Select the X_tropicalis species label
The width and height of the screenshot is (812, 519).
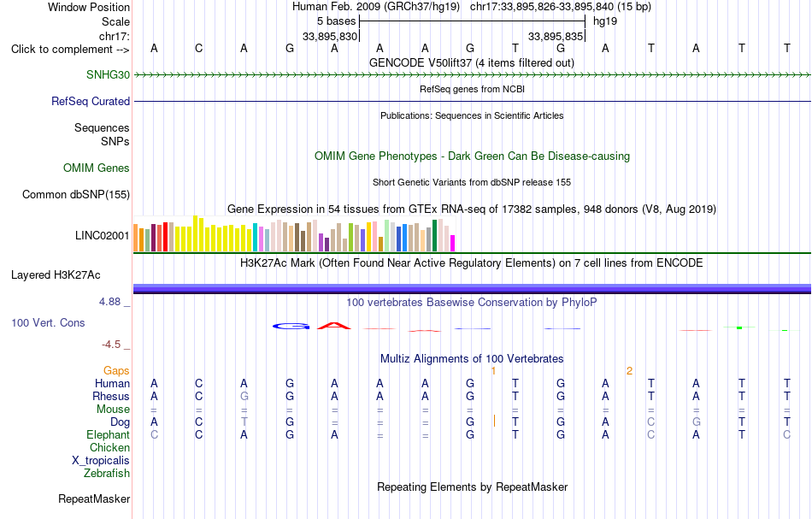101,461
